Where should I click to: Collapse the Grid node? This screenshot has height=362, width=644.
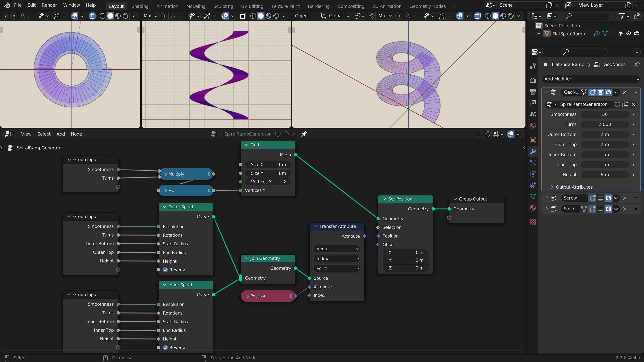[x=247, y=145]
